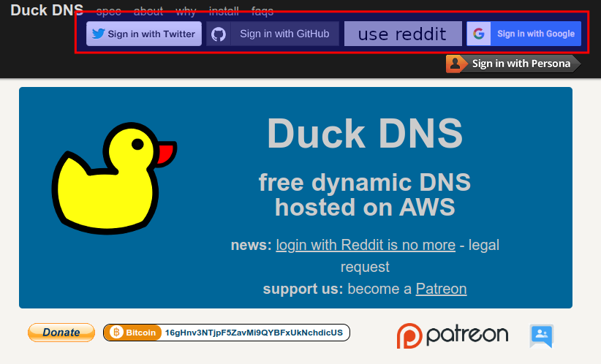Viewport: 601px width, 364px height.
Task: Click the orange Bitcoin badge icon
Action: click(x=116, y=333)
